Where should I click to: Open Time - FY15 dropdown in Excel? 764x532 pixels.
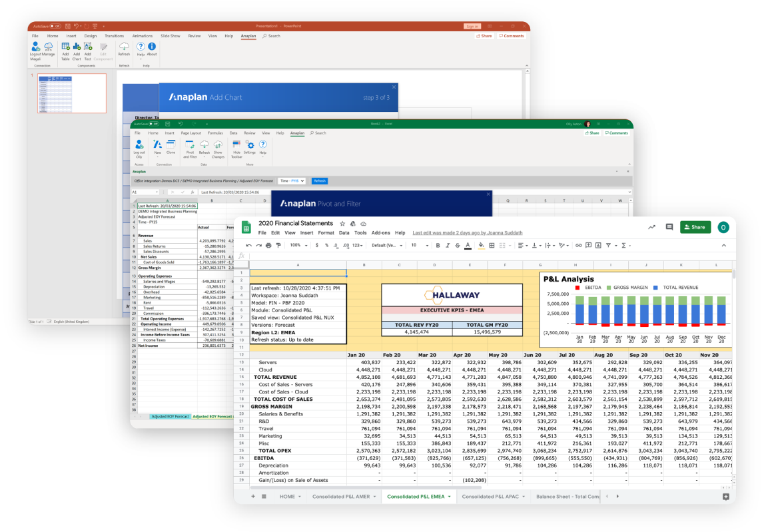tap(291, 180)
